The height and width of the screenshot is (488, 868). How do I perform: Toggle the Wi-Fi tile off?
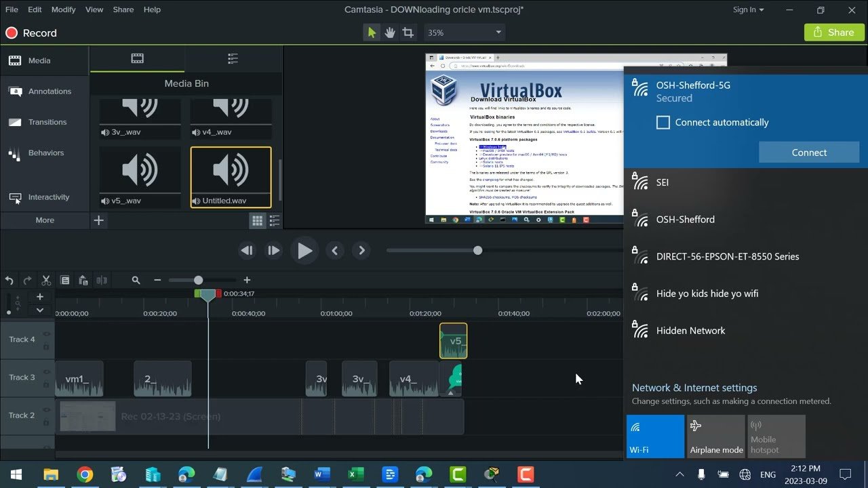pyautogui.click(x=655, y=436)
